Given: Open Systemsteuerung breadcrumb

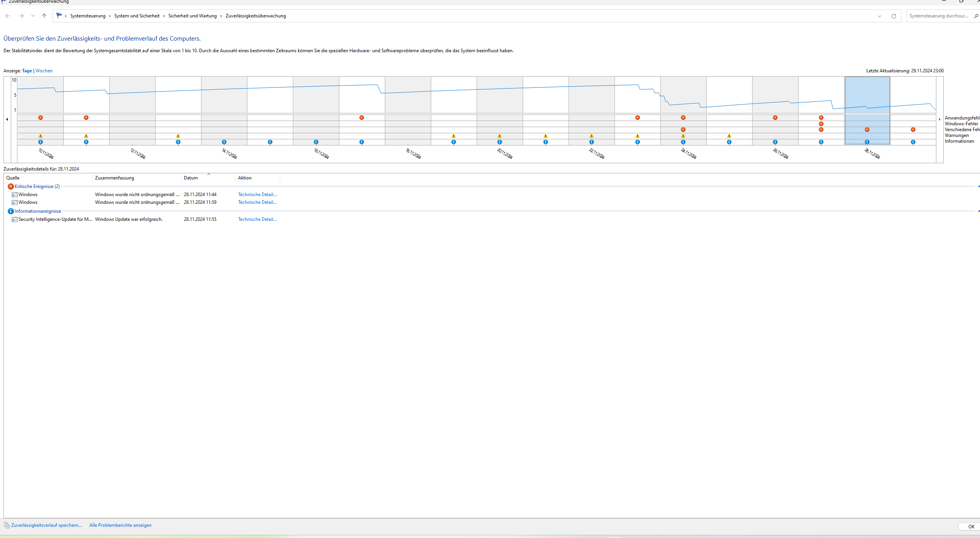Looking at the screenshot, I should [x=88, y=16].
